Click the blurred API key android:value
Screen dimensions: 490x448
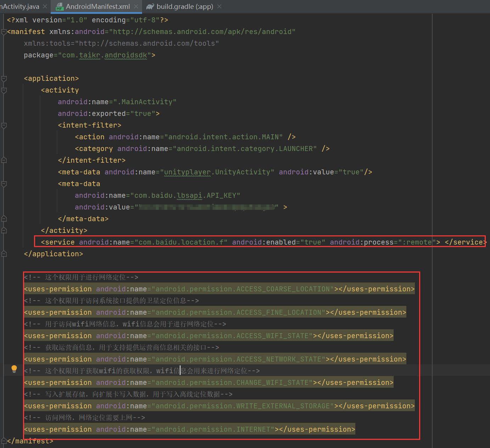tap(207, 207)
